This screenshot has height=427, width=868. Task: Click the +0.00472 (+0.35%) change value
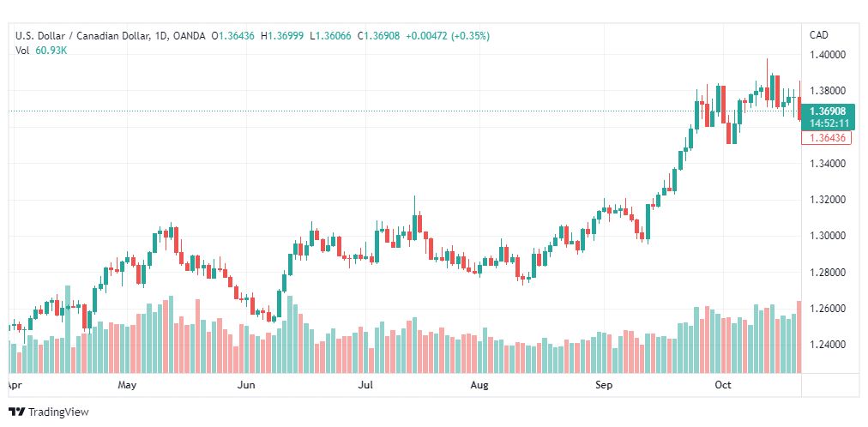447,36
